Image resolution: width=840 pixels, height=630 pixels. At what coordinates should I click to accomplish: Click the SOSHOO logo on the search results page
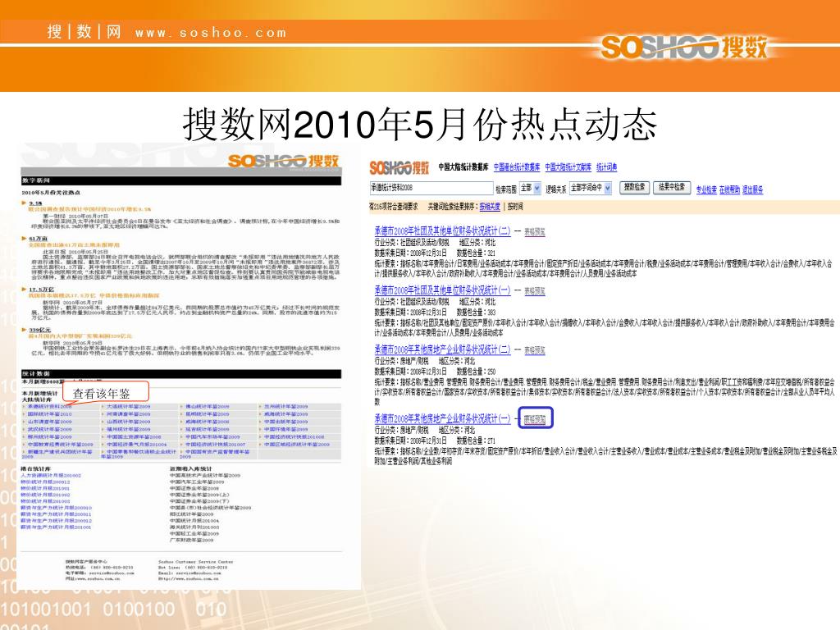tap(399, 167)
